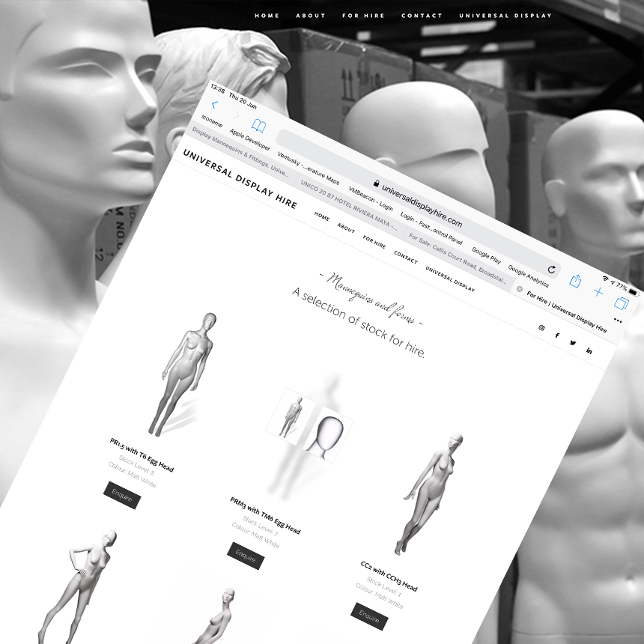Click the CC2 with CCH3 Head title
The image size is (644, 644).
point(389,577)
